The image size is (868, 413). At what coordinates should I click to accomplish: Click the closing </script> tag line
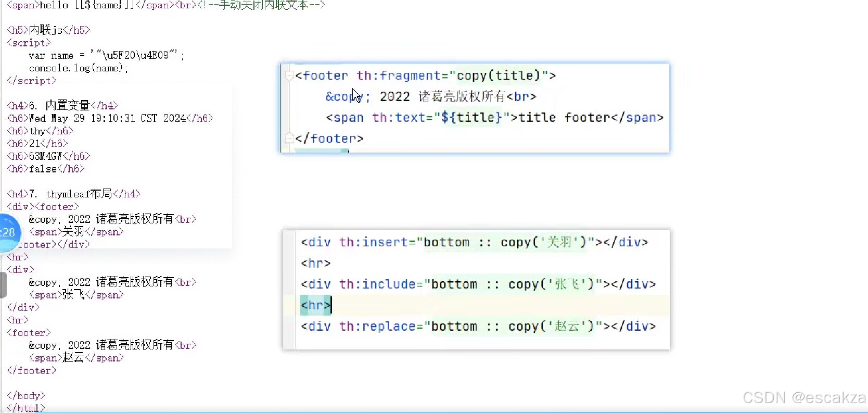31,81
